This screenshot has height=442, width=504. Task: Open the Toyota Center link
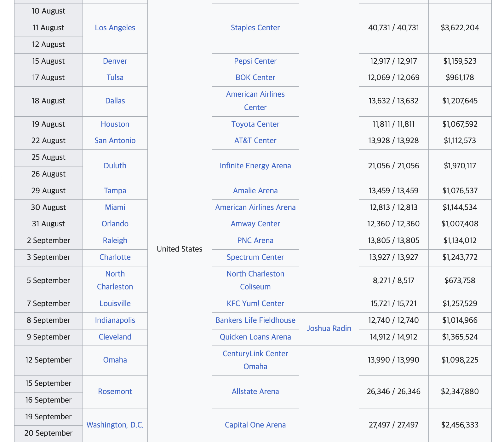click(255, 124)
